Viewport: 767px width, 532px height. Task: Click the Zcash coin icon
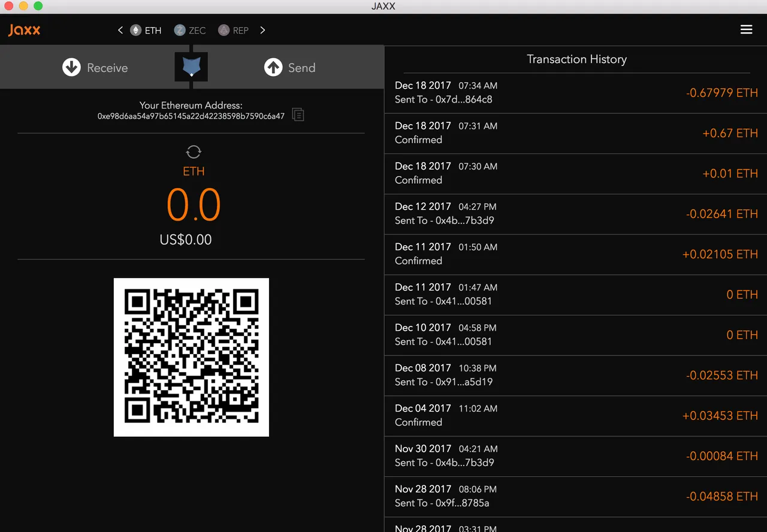click(179, 30)
